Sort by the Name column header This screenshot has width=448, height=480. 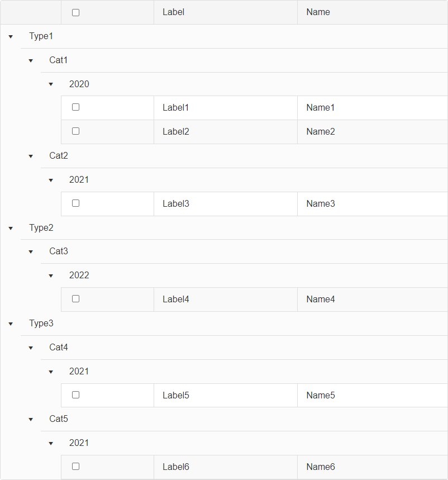click(x=318, y=12)
